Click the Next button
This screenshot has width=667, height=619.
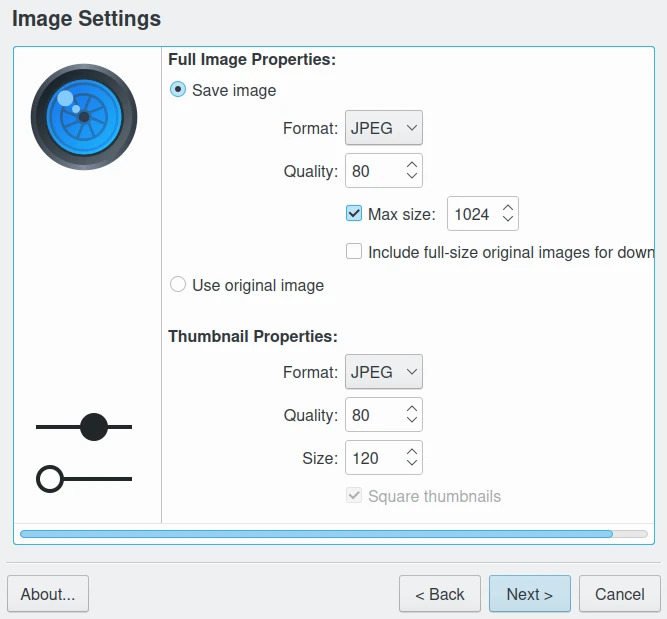[529, 594]
